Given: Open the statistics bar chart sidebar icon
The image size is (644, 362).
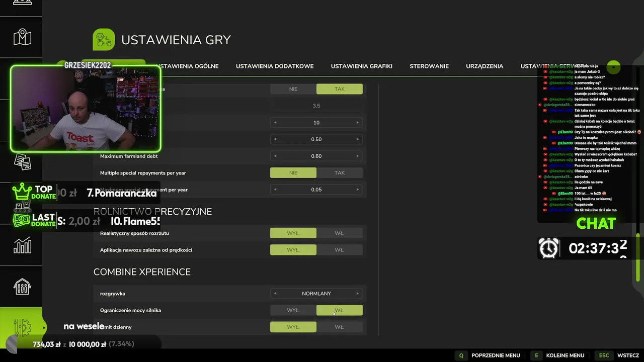Looking at the screenshot, I should 22,245.
